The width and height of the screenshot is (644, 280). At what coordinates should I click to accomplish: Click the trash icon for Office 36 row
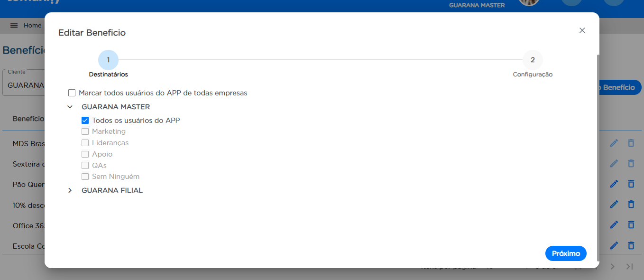click(x=631, y=225)
